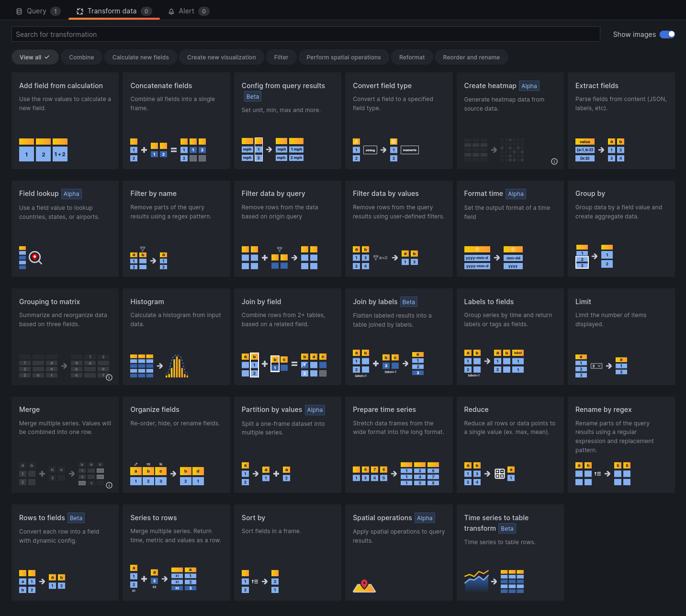
Task: Pick the Reorder and rename filter chip
Action: (471, 57)
